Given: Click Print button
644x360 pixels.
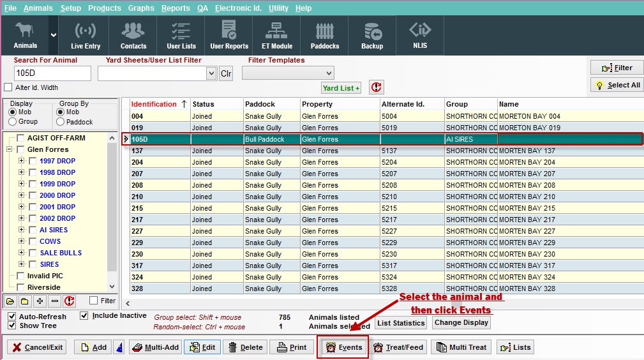Looking at the screenshot, I should click(292, 347).
